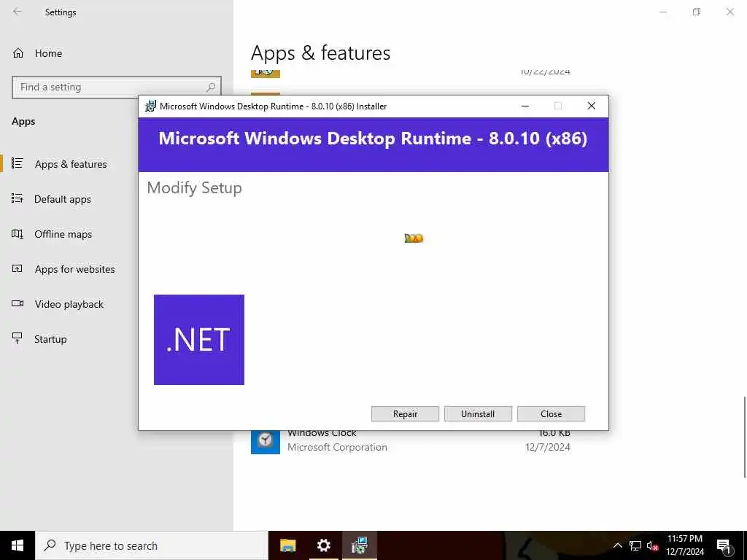This screenshot has height=560, width=747.
Task: Open Apps & features in the Settings sidebar
Action: coord(71,164)
